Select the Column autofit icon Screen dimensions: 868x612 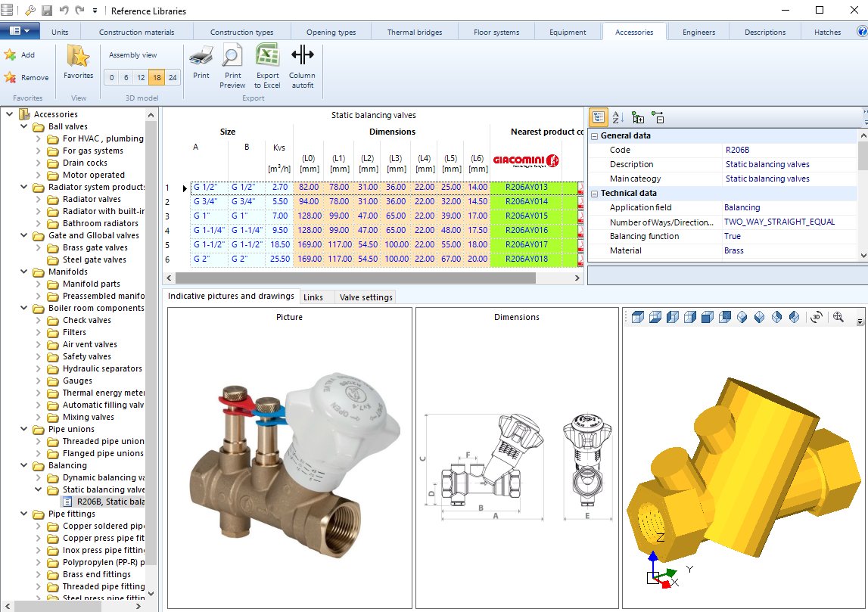coord(302,67)
